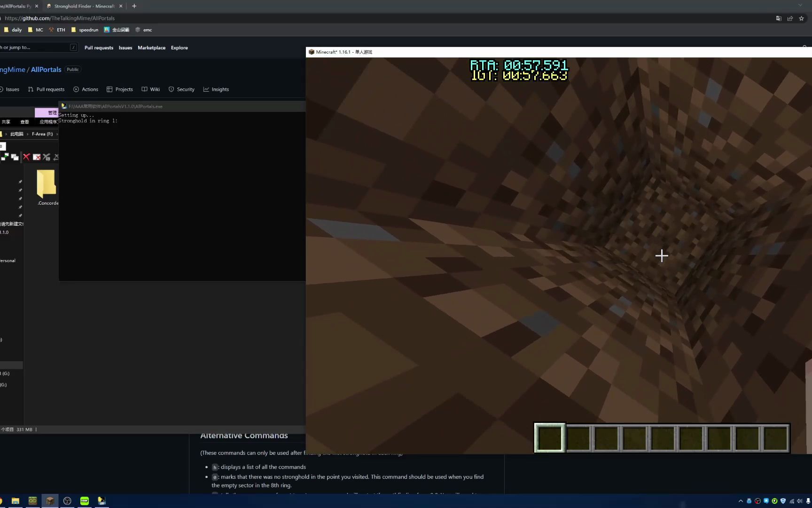The width and height of the screenshot is (812, 508).
Task: Open the blue shield security tray icon
Action: tap(783, 501)
